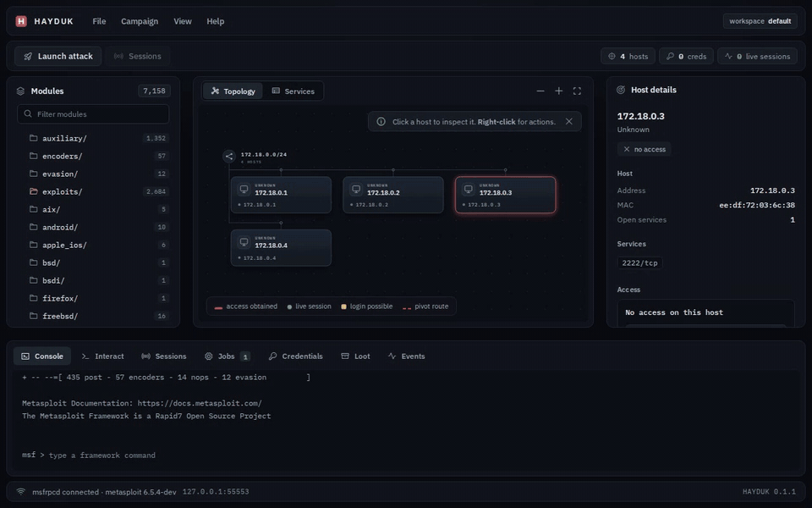Click the Filter modules search field
Image resolution: width=812 pixels, height=508 pixels.
[93, 114]
